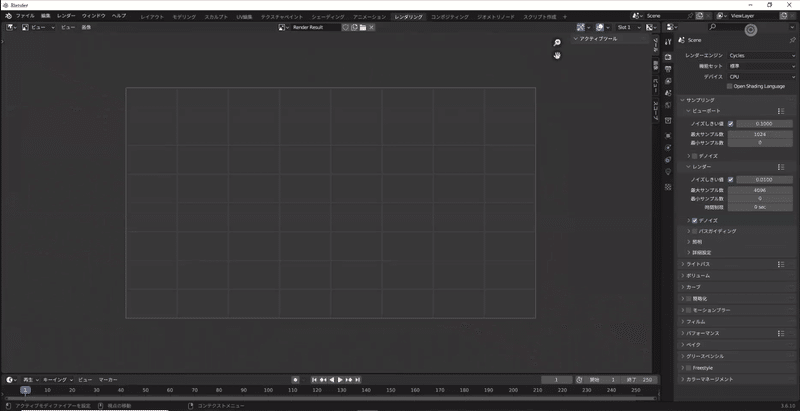Open ビューポート sampling presets list icon

coord(781,111)
